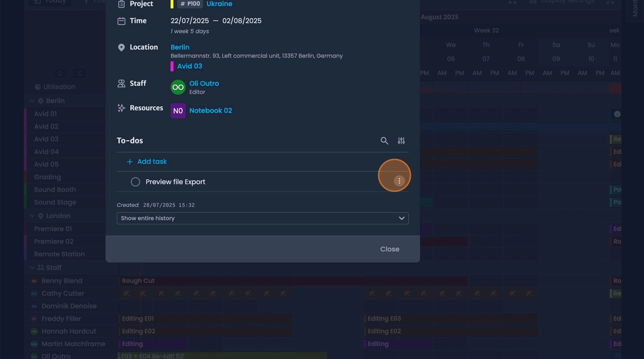Click Add task to create a to-do
Viewport: 644px width, 359px height.
(147, 161)
